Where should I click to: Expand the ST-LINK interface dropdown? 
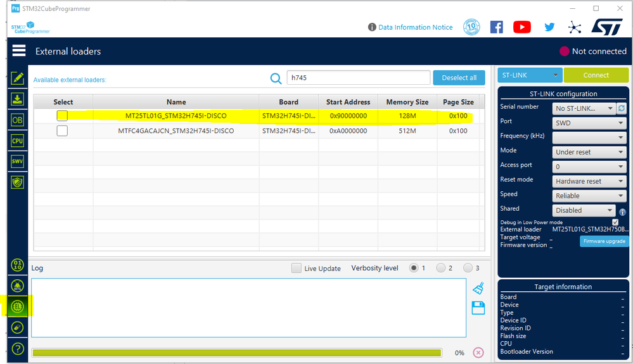[x=530, y=75]
